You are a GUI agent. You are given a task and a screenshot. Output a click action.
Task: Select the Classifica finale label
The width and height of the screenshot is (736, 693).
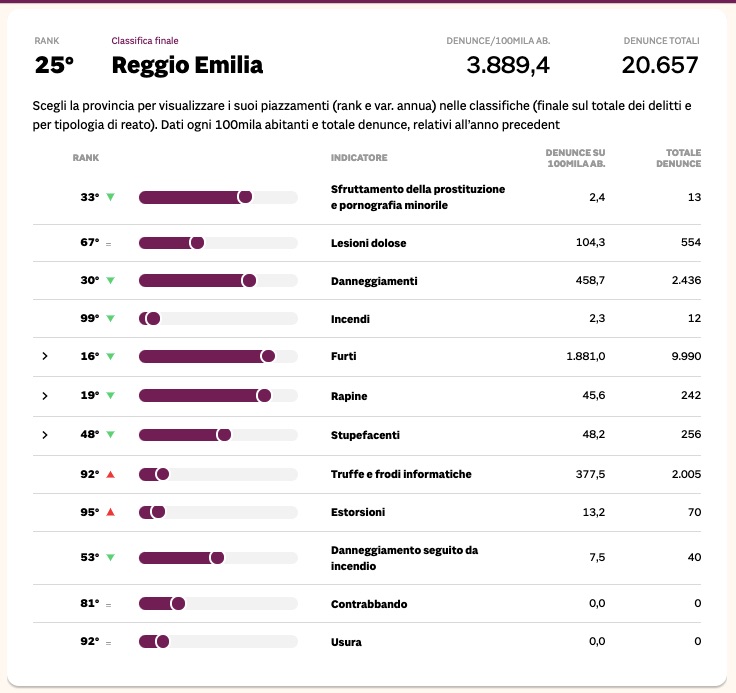pos(146,41)
